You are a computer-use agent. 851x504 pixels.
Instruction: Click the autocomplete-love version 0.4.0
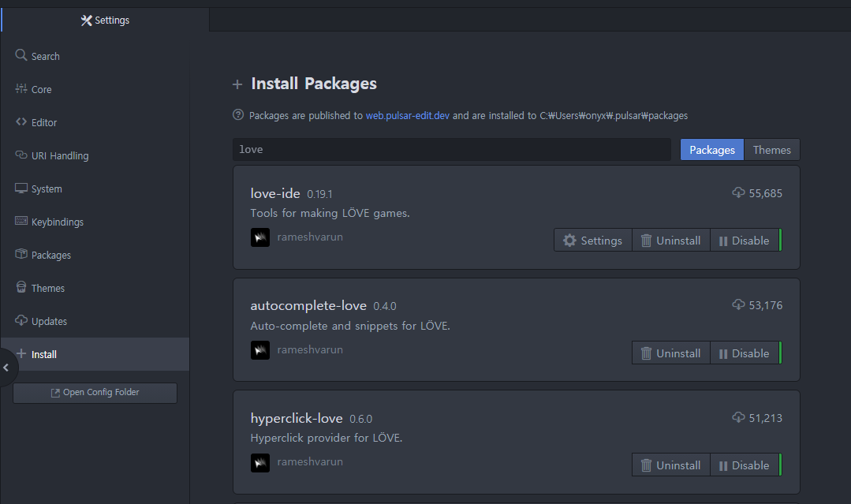[385, 307]
